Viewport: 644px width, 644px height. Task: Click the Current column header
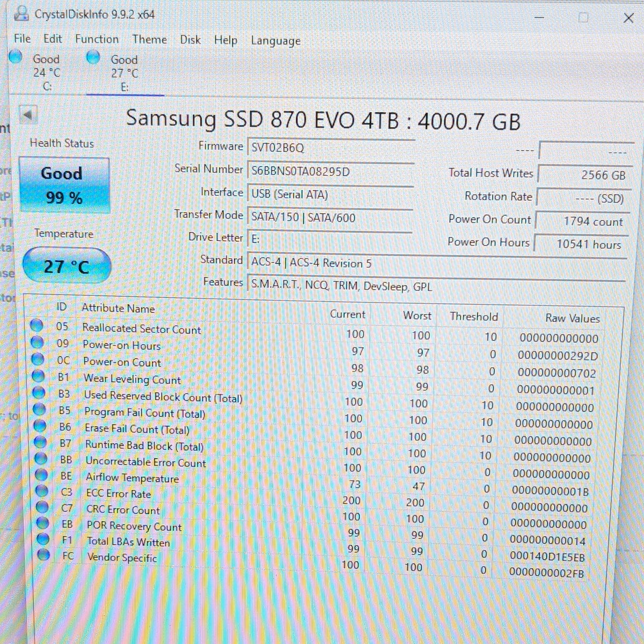pos(348,314)
